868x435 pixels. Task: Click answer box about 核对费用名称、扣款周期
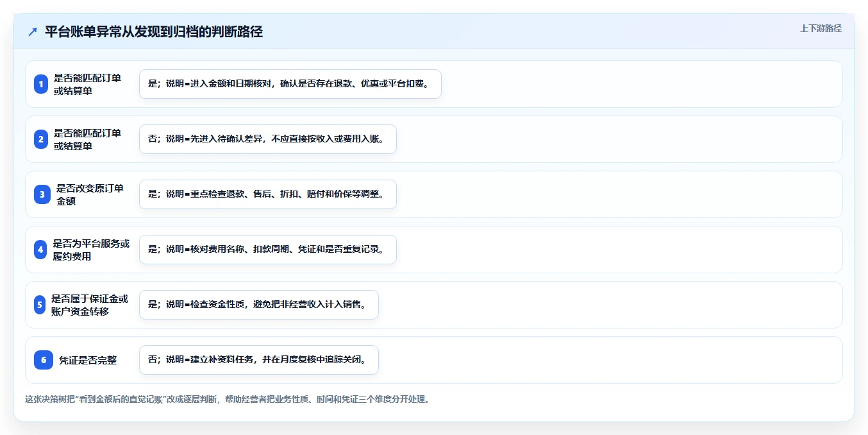pos(268,250)
